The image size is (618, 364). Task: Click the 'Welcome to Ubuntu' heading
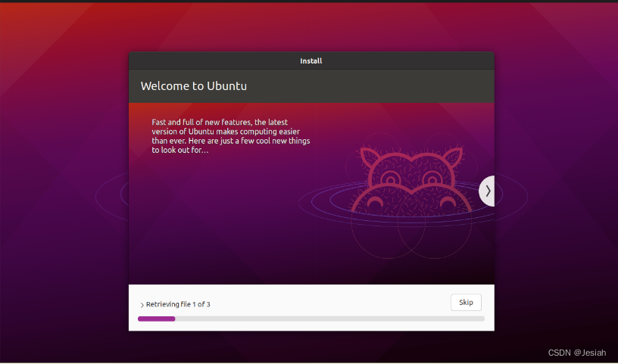coord(194,86)
